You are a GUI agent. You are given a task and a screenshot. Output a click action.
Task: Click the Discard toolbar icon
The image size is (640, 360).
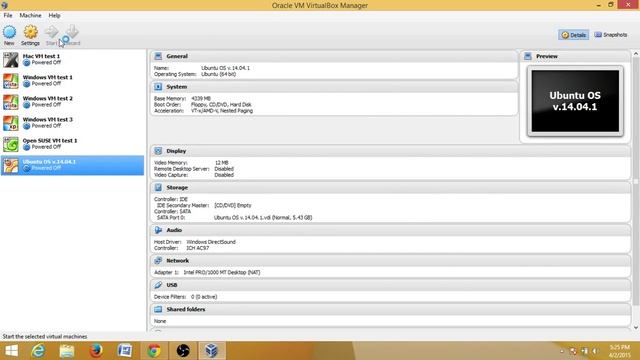pyautogui.click(x=72, y=32)
